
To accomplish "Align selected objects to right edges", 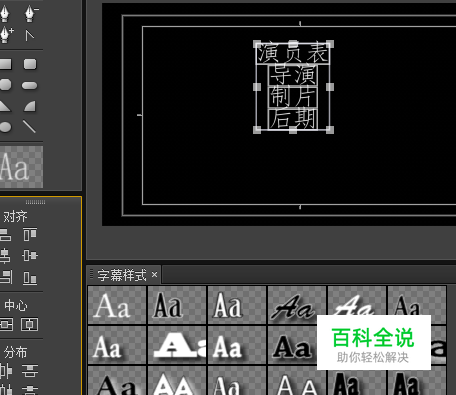I will (x=6, y=277).
